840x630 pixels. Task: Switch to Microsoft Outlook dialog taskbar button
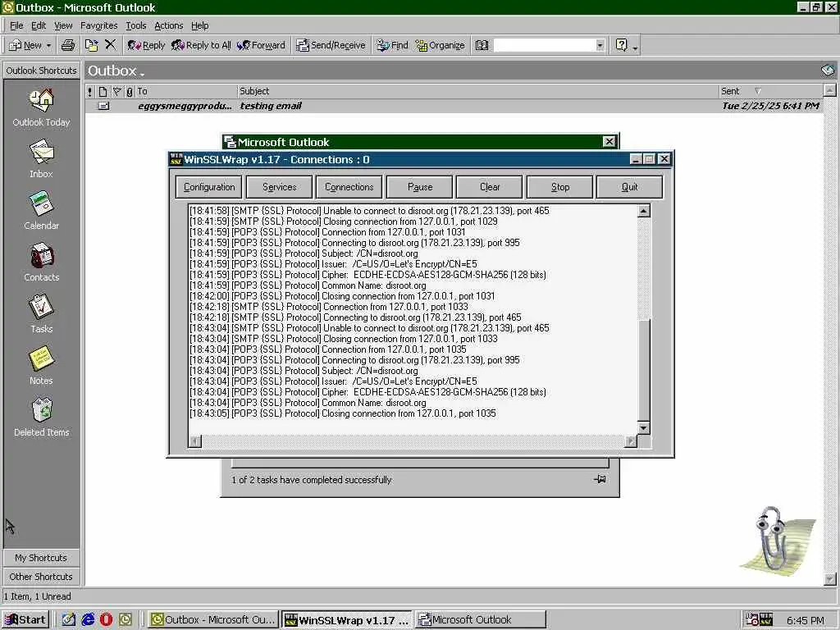tap(481, 620)
